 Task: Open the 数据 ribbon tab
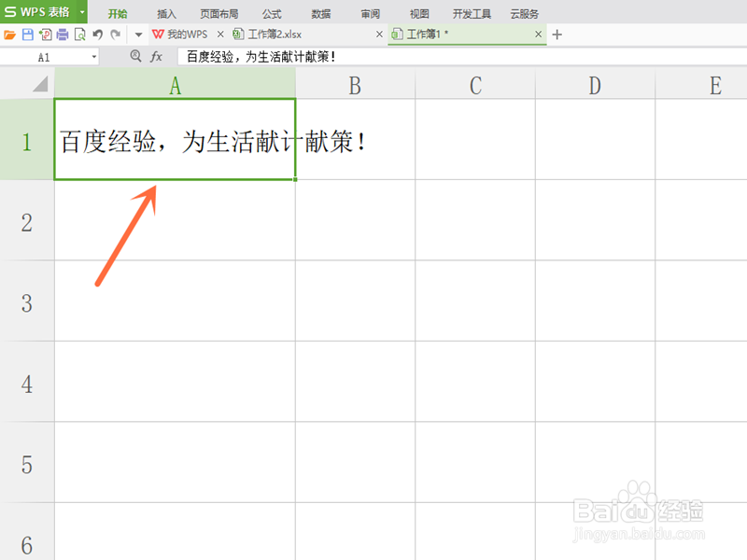(320, 14)
